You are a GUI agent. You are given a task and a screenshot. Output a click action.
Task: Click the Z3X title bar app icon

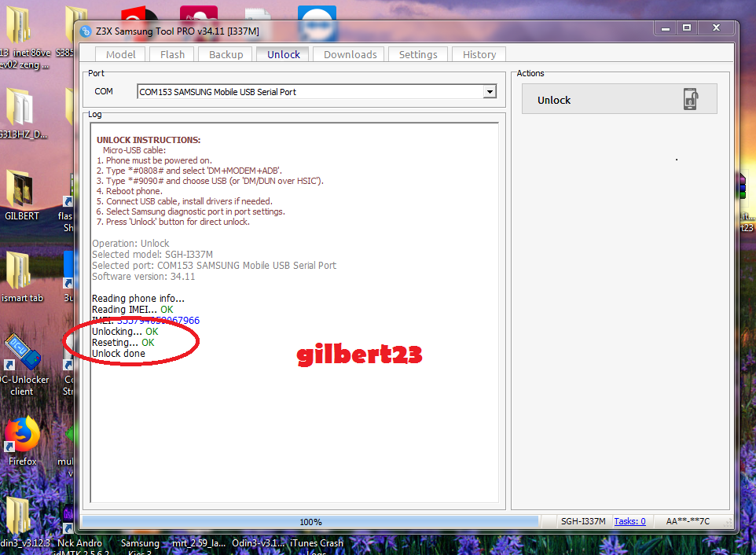tap(86, 31)
